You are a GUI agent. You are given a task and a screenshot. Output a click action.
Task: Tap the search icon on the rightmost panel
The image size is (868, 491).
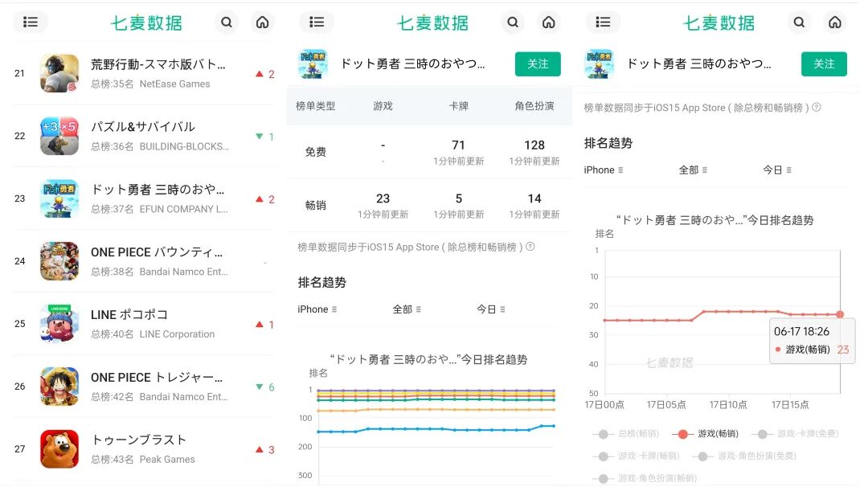[800, 23]
